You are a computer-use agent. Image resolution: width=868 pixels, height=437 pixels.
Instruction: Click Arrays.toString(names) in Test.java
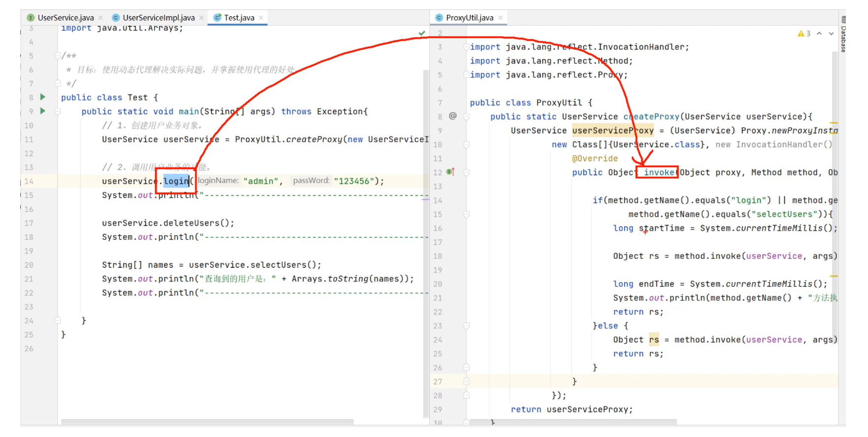click(350, 279)
